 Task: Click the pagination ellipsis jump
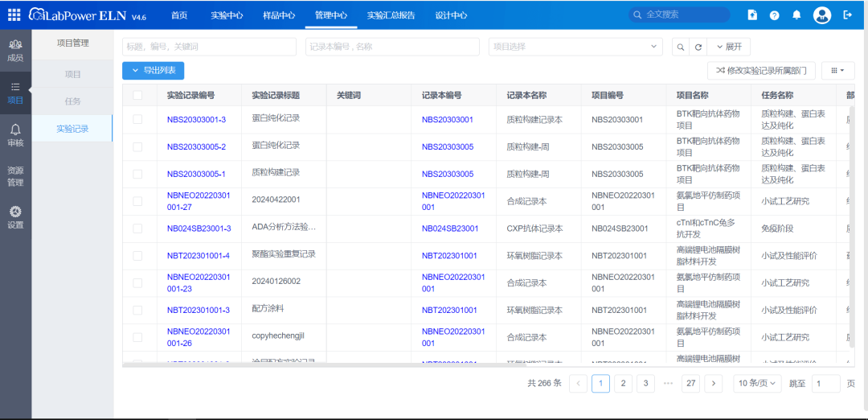point(668,383)
